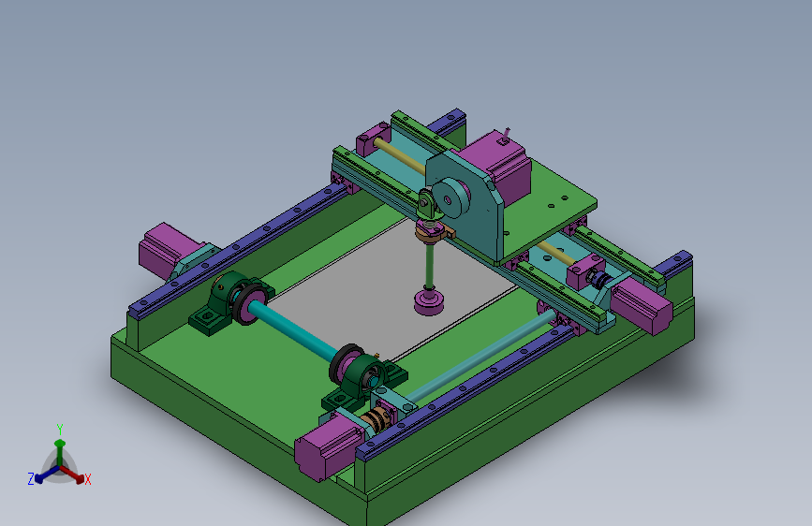Select the blue coupling beside the right gantry motor

coord(600,280)
